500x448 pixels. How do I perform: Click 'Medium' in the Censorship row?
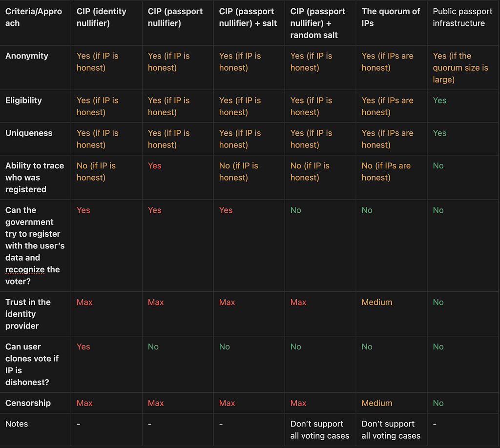tap(377, 403)
